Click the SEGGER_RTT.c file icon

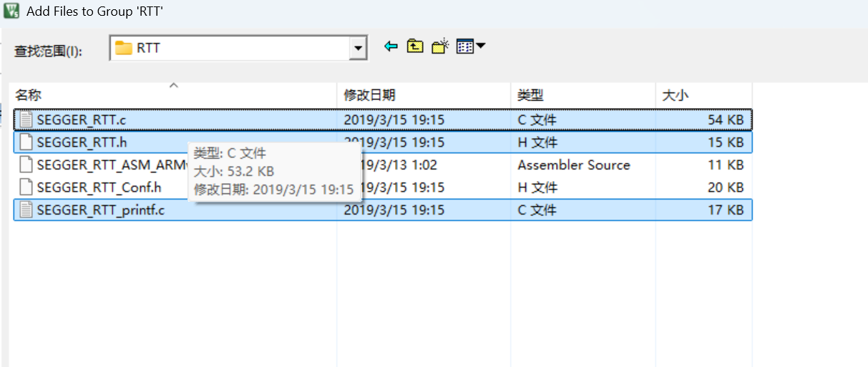26,119
